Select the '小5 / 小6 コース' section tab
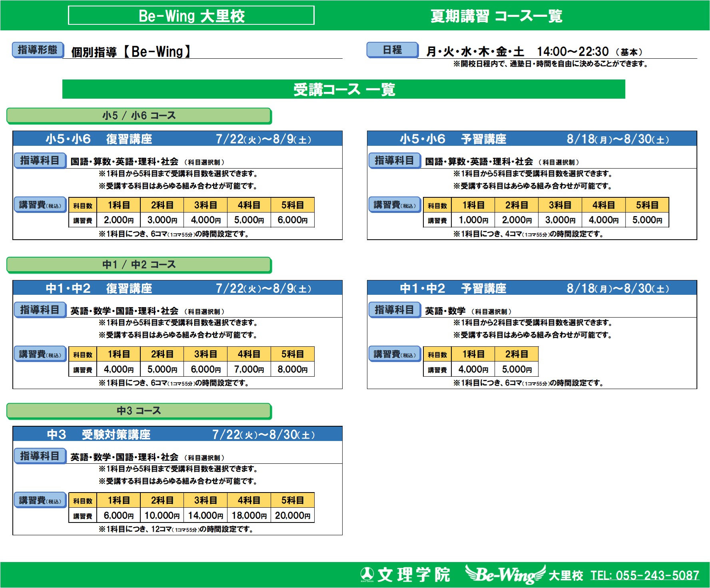710x588 pixels. point(139,116)
